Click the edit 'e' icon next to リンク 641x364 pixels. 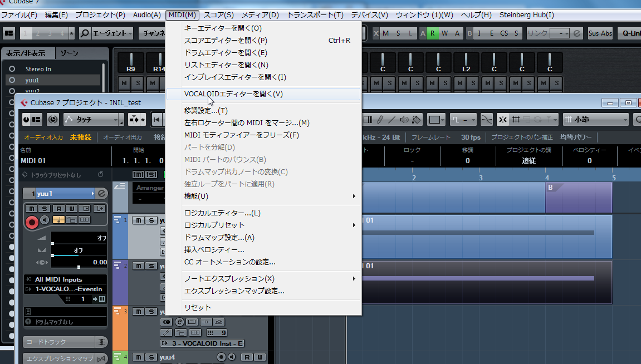coord(577,33)
